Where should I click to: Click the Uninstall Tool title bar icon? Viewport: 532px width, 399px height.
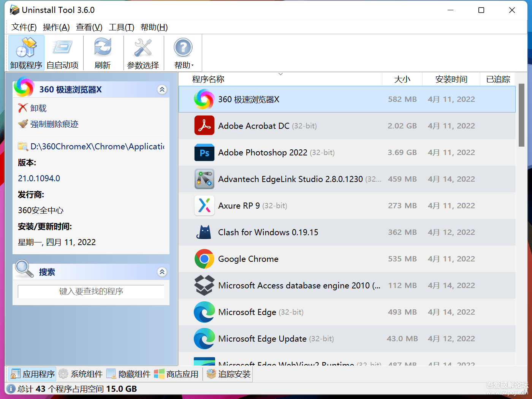tap(14, 10)
